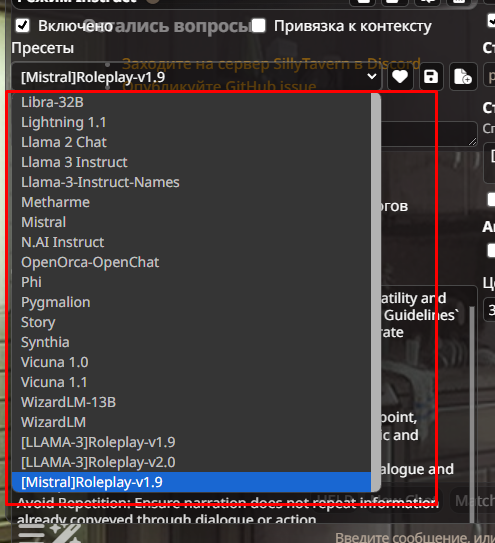Click the heart favorite preset icon
The width and height of the screenshot is (495, 543).
400,77
